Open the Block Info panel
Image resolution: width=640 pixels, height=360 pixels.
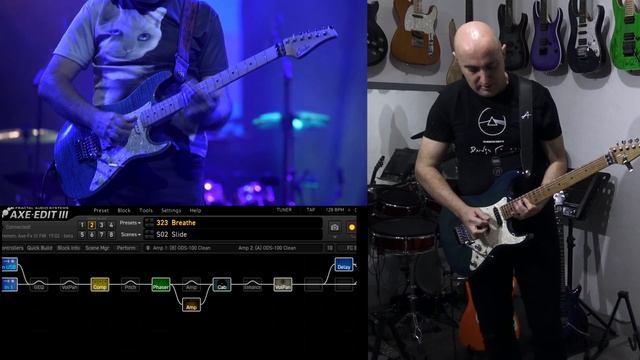pos(69,248)
